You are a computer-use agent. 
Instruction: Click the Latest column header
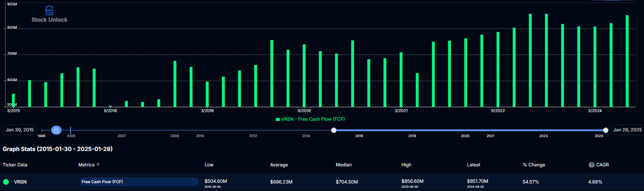pos(474,165)
